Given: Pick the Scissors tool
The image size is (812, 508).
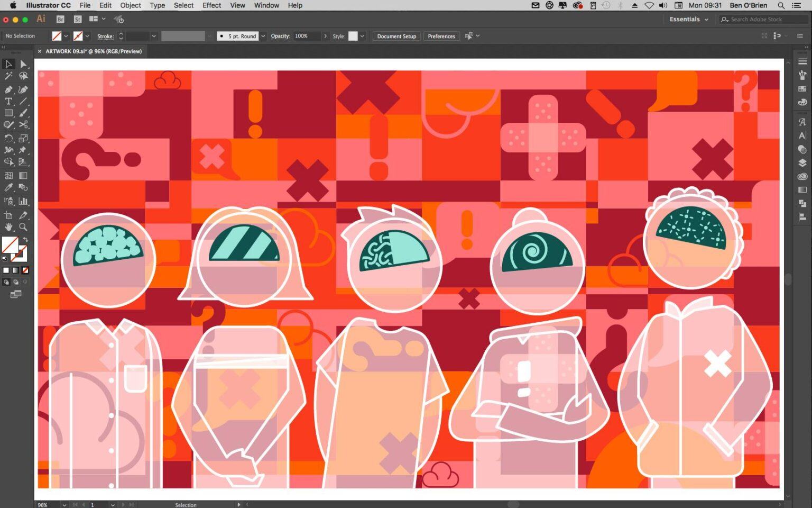Looking at the screenshot, I should (23, 125).
